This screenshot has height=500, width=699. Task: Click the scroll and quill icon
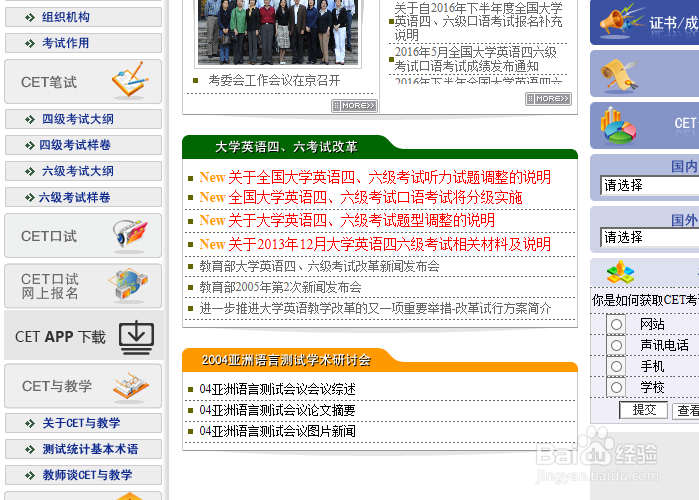[620, 75]
